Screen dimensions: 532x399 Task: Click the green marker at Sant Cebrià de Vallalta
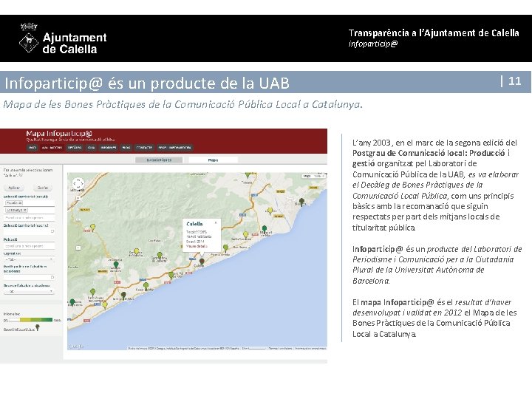[x=160, y=255]
